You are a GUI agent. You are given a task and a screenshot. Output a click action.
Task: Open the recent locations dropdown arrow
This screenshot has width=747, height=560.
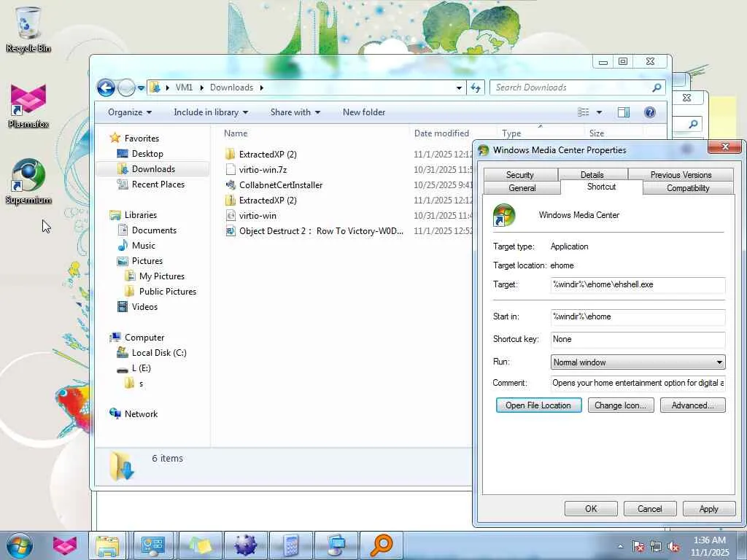[141, 87]
